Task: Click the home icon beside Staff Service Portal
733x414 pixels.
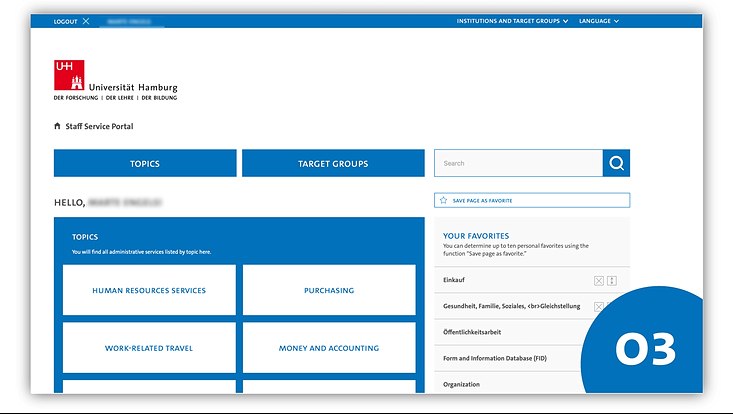Action: [58, 127]
